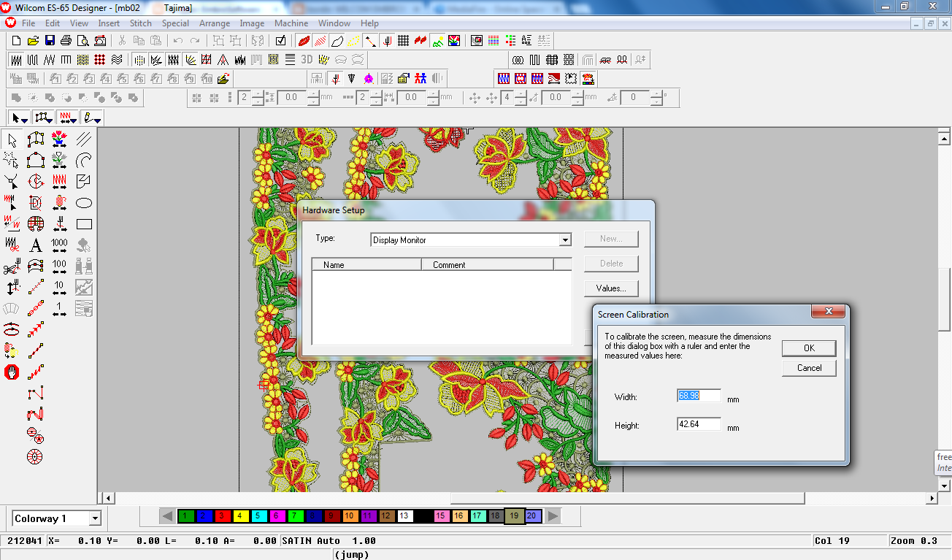The height and width of the screenshot is (560, 952).
Task: Pick green color swatch 1
Action: pos(186,516)
